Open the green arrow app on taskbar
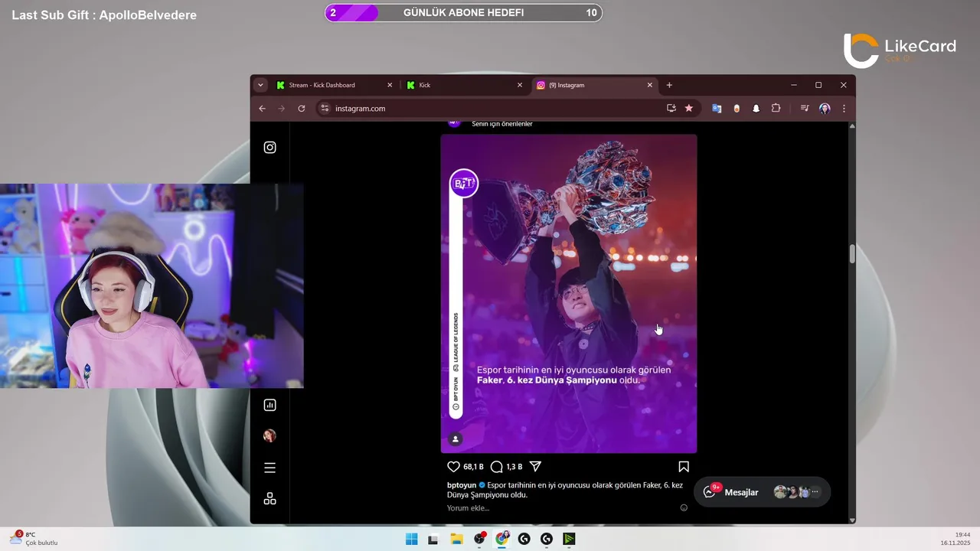980x551 pixels. 569,539
